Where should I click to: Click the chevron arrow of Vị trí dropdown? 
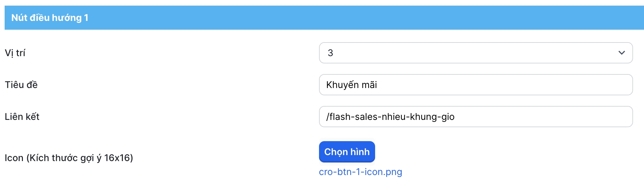pos(621,53)
